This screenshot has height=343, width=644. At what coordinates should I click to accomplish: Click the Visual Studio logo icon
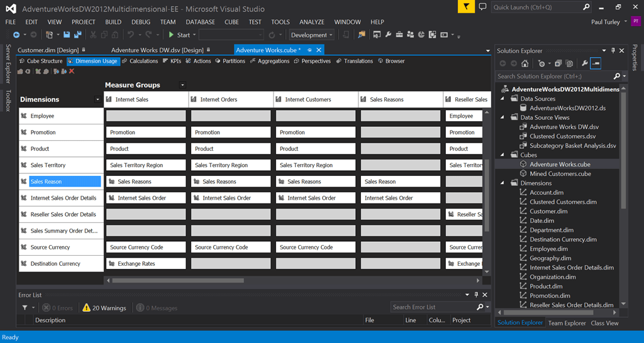point(11,9)
